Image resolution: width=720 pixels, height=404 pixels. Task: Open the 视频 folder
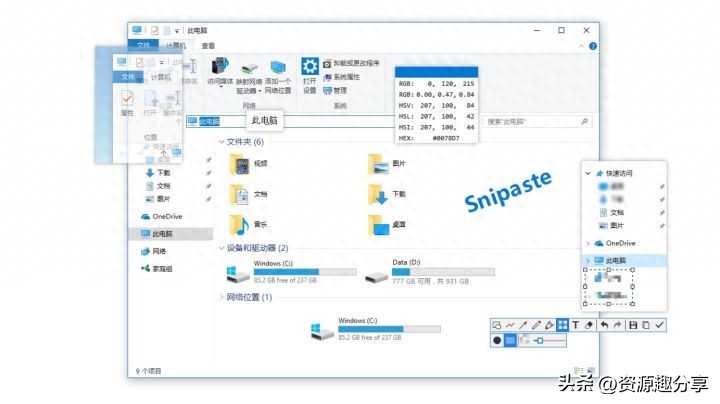(x=249, y=164)
